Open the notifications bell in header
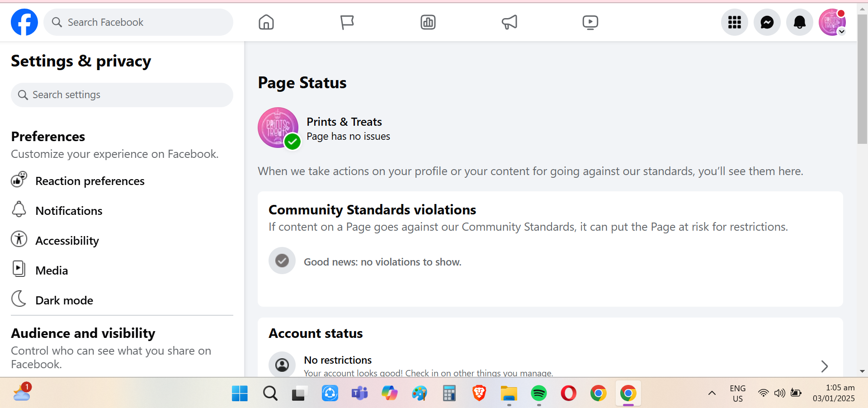This screenshot has width=868, height=408. pyautogui.click(x=799, y=22)
